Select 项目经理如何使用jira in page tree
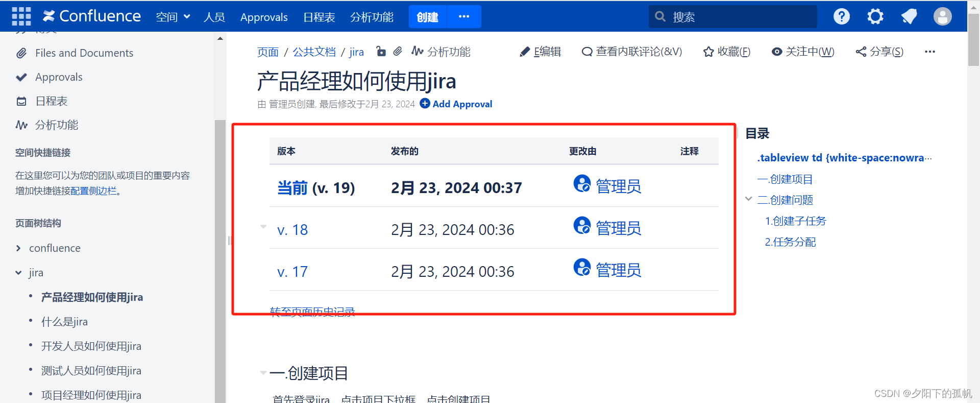Screen dimensions: 980x403 tap(91, 395)
